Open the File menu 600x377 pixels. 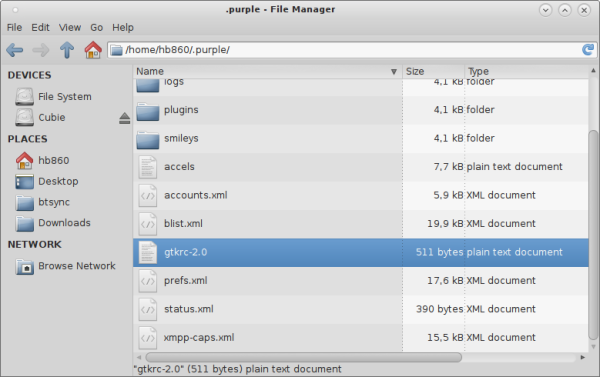click(14, 28)
